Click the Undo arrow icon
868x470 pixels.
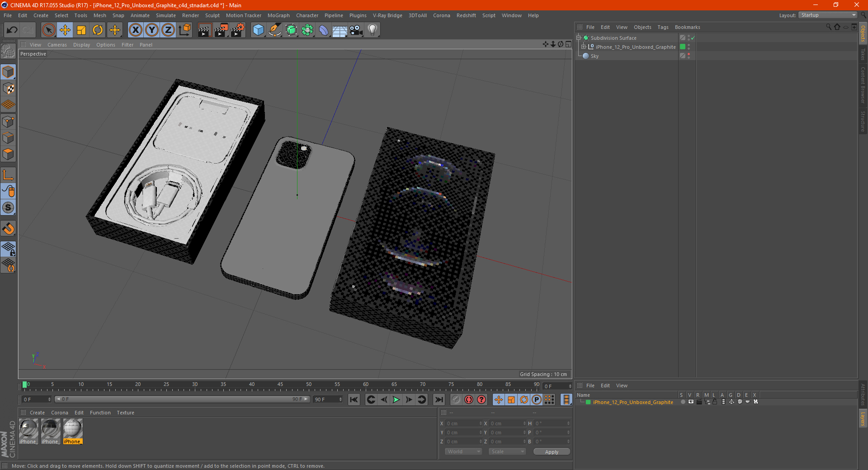(x=12, y=30)
